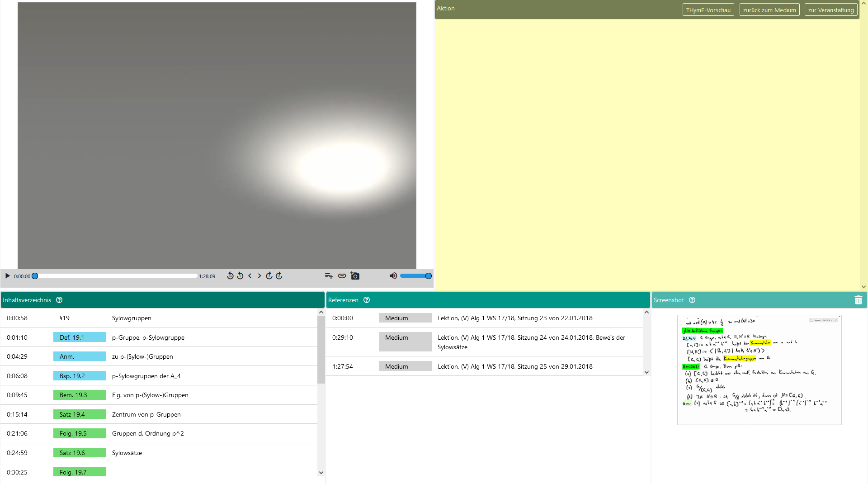Select the §19 Sylowgruppen entry
The image size is (868, 484).
[x=159, y=318]
